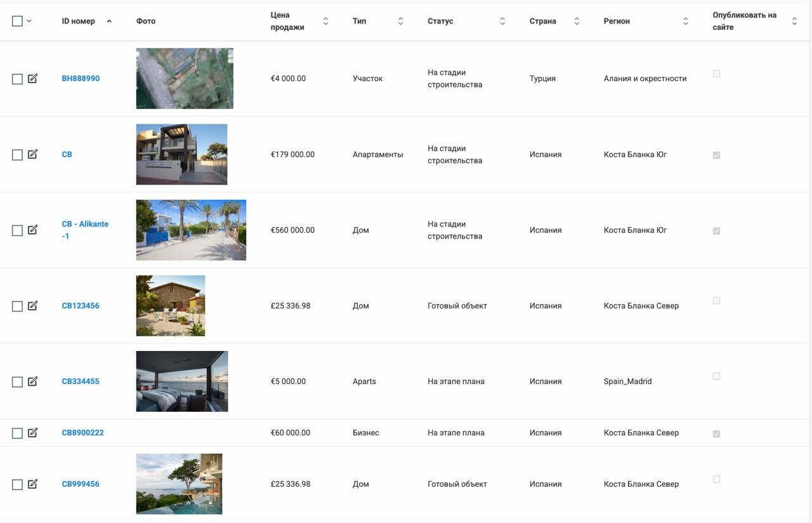Click ID номер column header
Screen dimensions: 812x523
79,21
